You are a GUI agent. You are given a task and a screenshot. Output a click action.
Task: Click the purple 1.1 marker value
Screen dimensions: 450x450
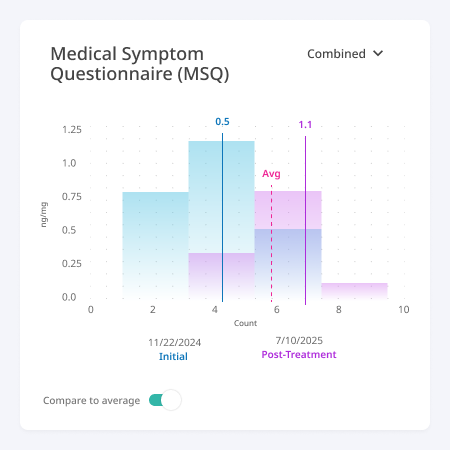(x=305, y=125)
